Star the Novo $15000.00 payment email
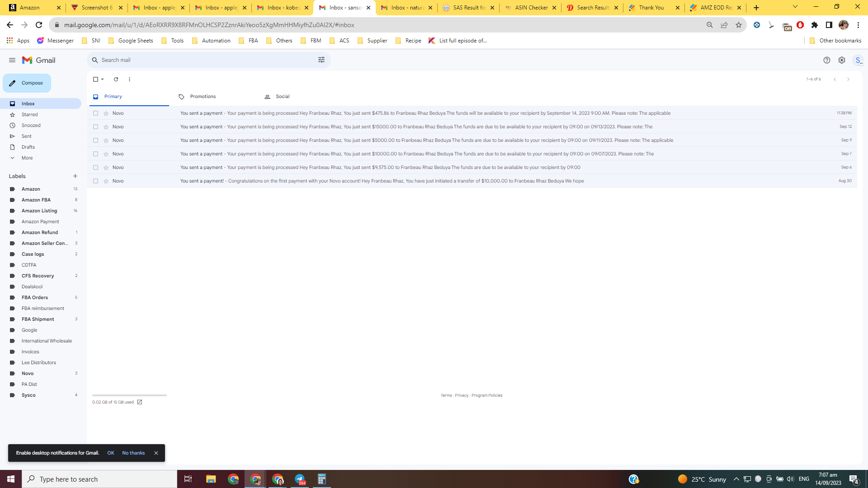This screenshot has width=868, height=488. 106,127
